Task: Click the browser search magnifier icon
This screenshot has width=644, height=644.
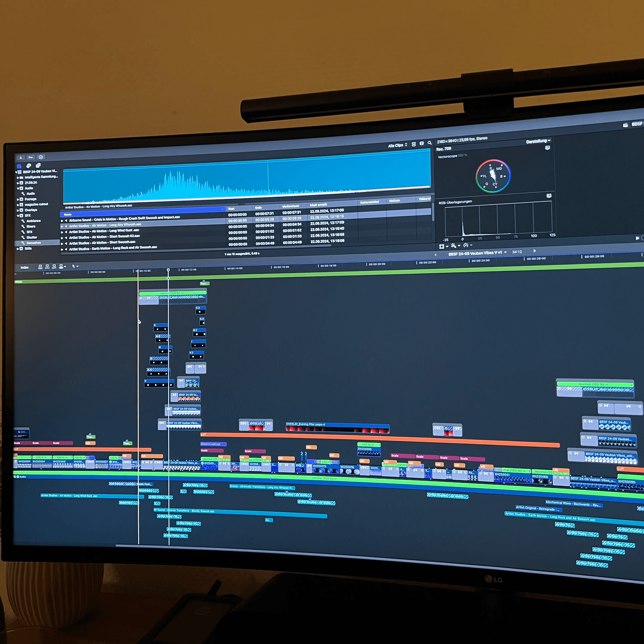Action: pyautogui.click(x=429, y=143)
